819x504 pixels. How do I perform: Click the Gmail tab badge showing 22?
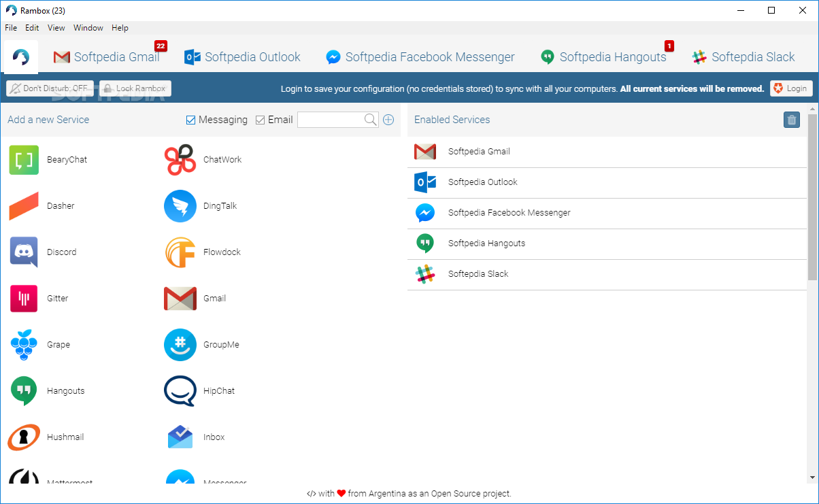coord(161,46)
